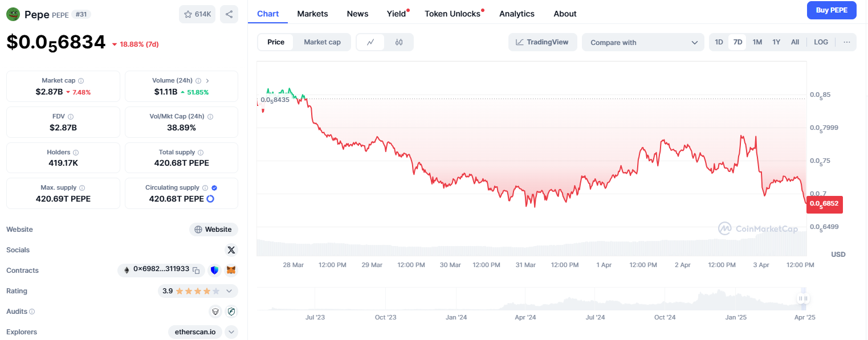Toggle chart to Market cap
This screenshot has width=868, height=340.
click(x=322, y=42)
